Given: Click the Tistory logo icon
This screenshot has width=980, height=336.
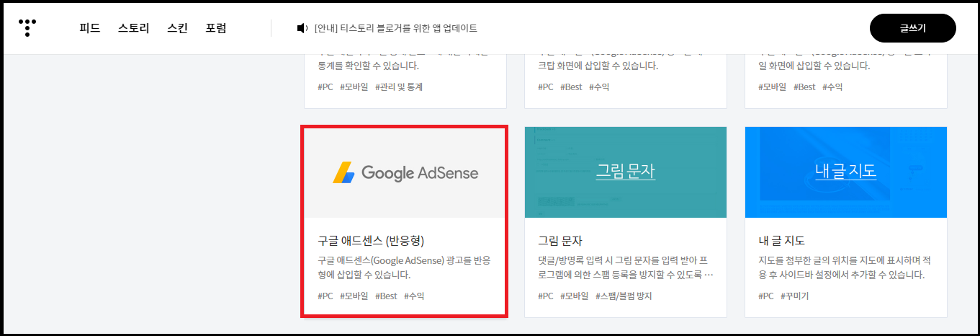Looking at the screenshot, I should [x=27, y=28].
